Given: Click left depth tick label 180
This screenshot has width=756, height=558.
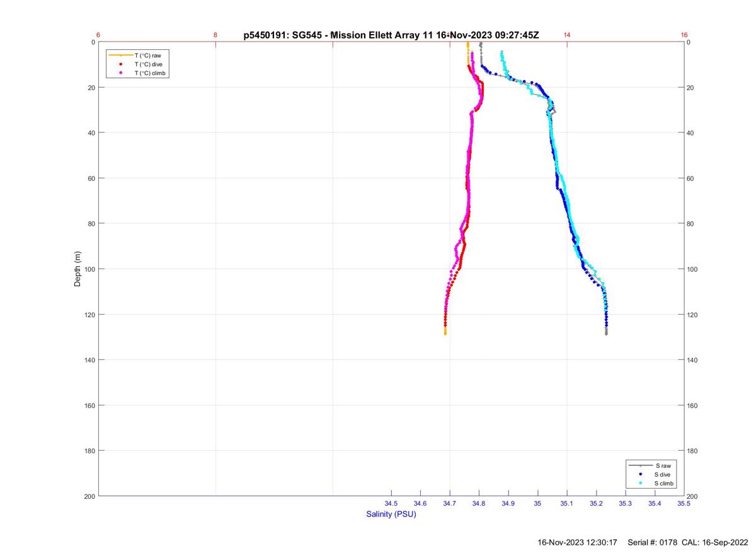Looking at the screenshot, I should [x=89, y=451].
